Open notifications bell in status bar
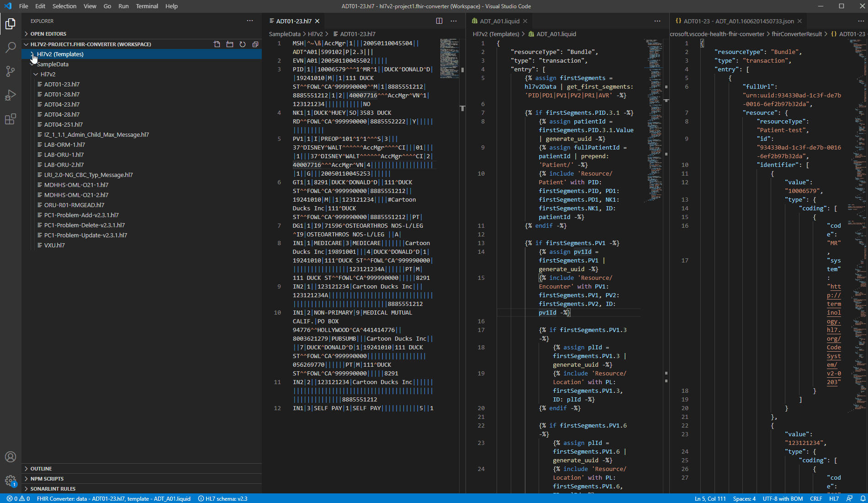 coord(863,498)
